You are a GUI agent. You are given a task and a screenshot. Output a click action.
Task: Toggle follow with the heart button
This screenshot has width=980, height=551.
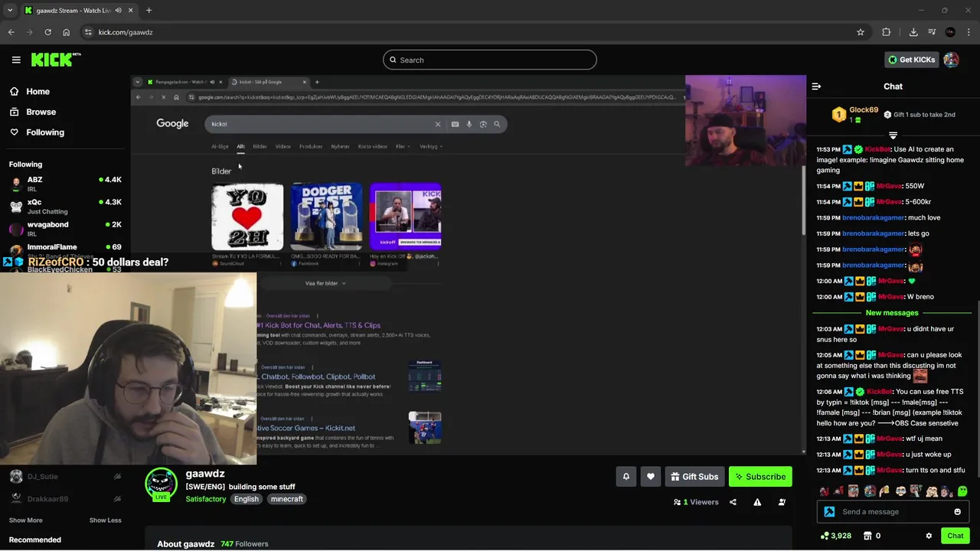coord(650,477)
